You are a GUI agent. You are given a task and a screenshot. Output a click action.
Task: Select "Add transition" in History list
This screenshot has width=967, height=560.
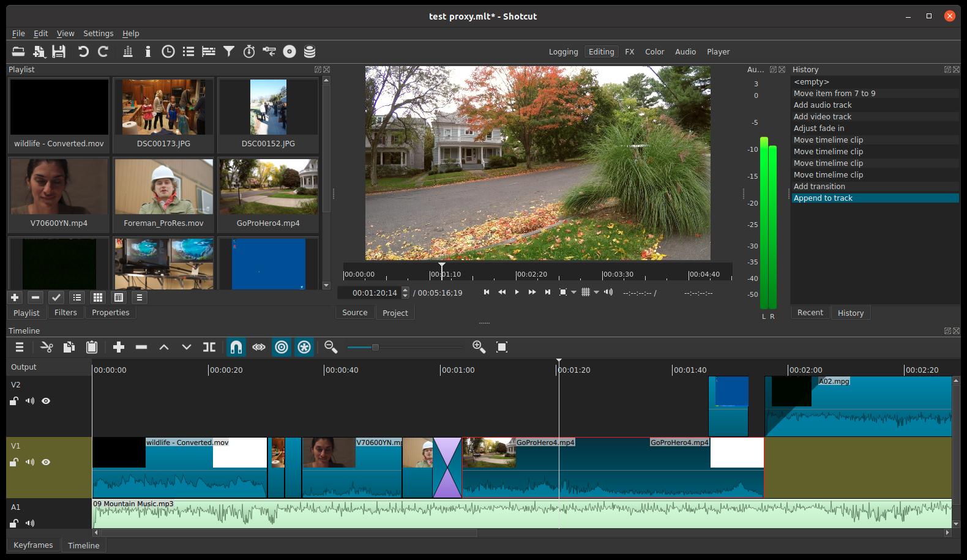click(819, 186)
